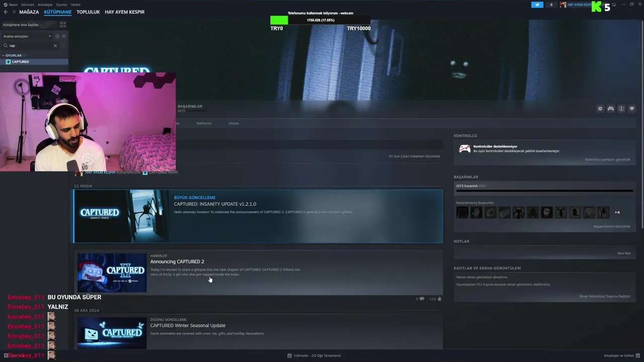This screenshot has height=362, width=644.
Task: Show ready-to-play games icon
Action: tap(64, 36)
